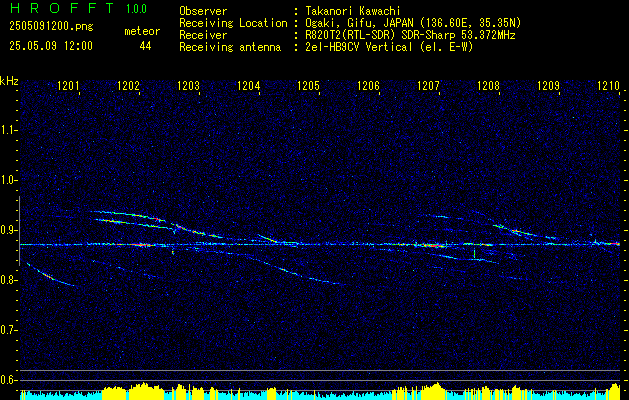This screenshot has height=400, width=629.
Task: Click the 1206 time marker
Action: (x=369, y=86)
